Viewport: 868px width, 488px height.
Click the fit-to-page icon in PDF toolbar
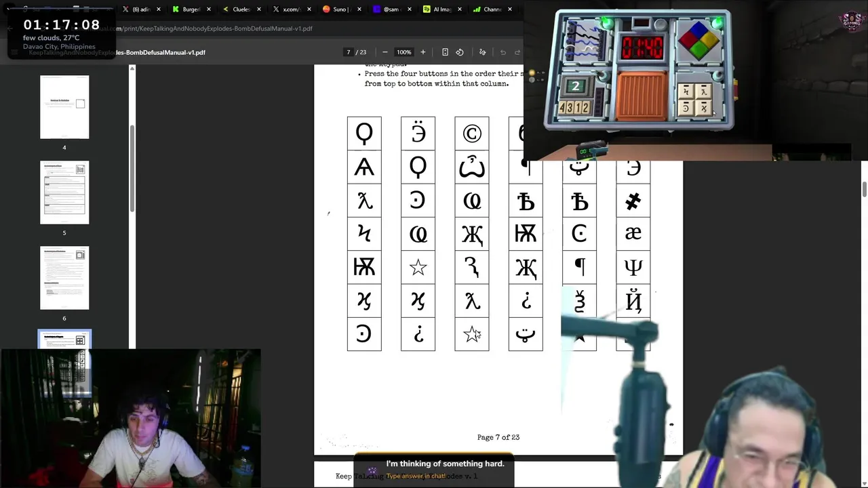point(445,52)
